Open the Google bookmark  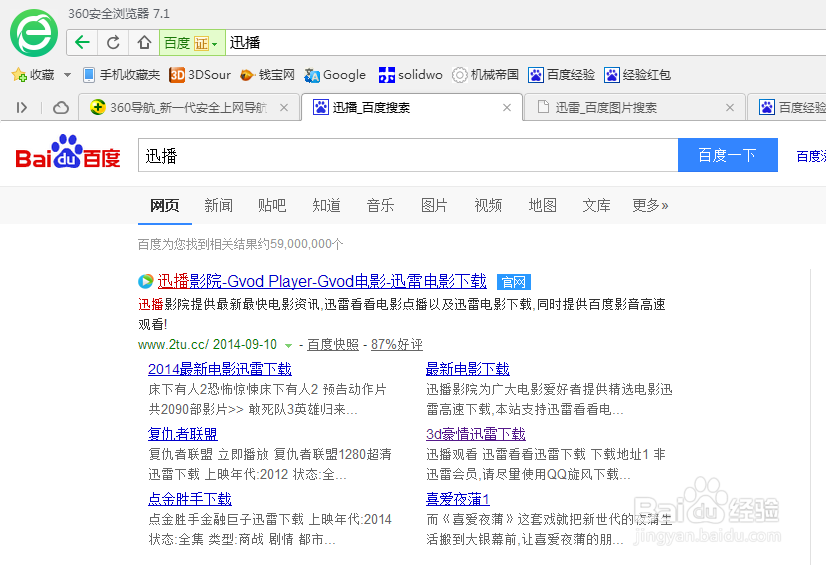coord(335,75)
